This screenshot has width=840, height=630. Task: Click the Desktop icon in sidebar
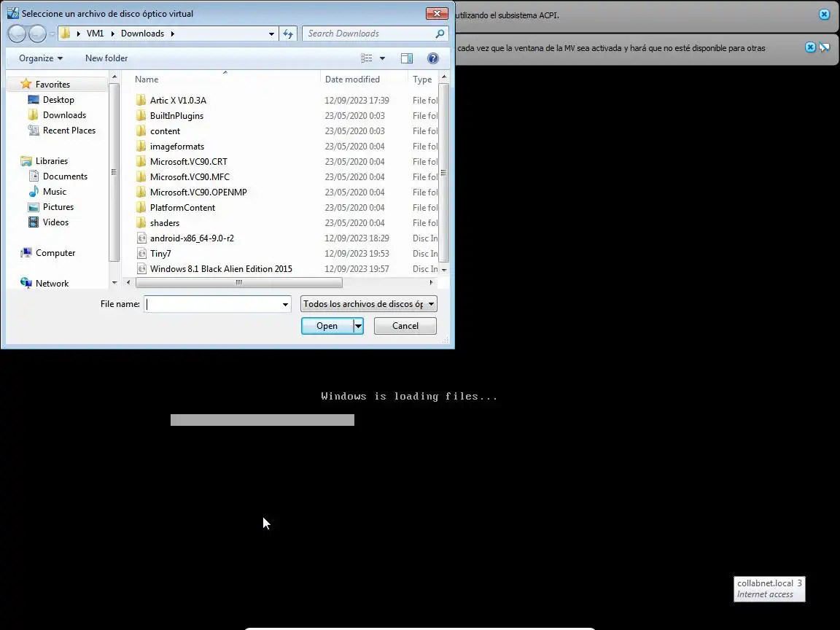34,100
